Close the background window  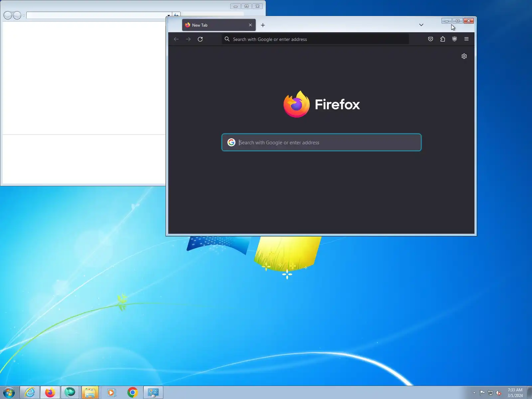[257, 6]
